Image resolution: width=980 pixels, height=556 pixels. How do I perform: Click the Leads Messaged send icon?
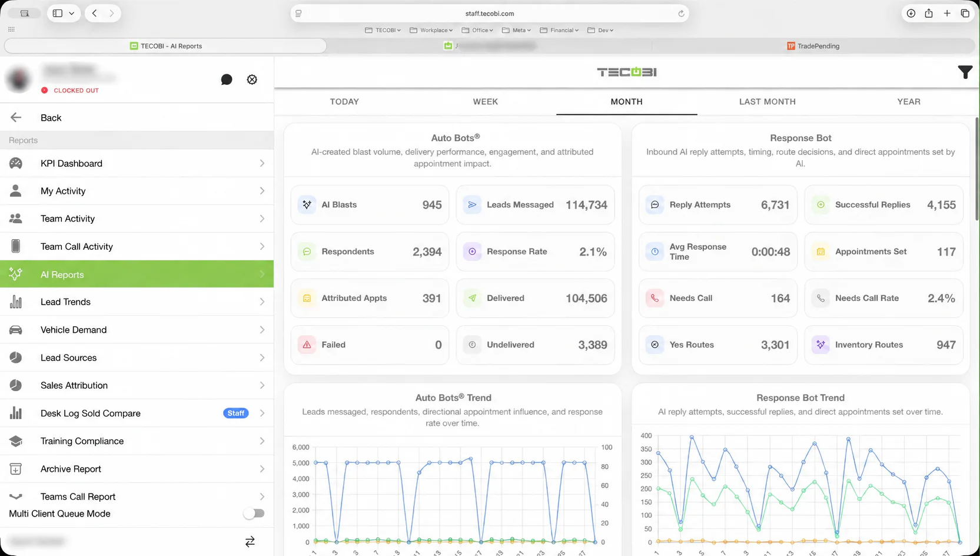(x=472, y=204)
